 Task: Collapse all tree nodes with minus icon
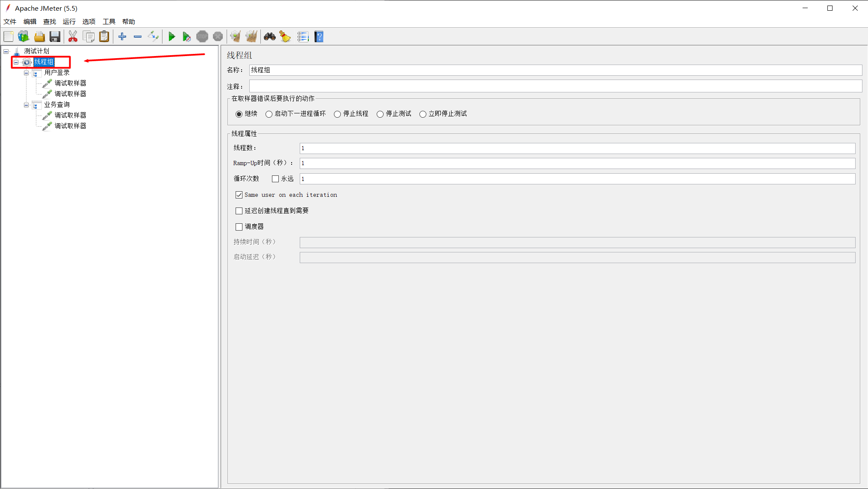pos(138,37)
